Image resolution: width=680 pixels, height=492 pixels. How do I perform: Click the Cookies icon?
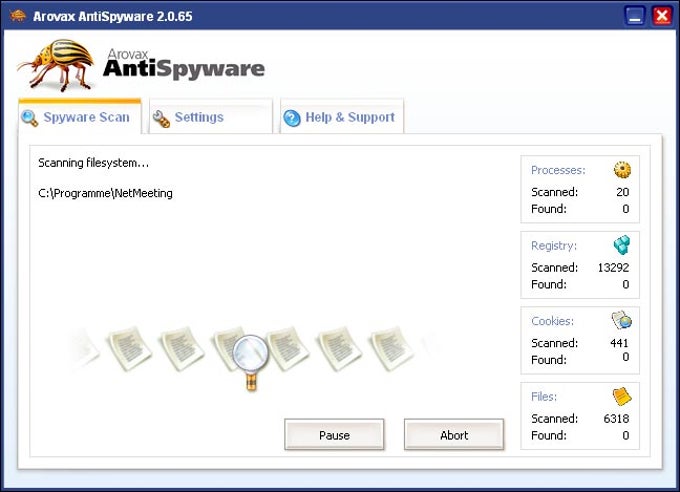tap(621, 320)
